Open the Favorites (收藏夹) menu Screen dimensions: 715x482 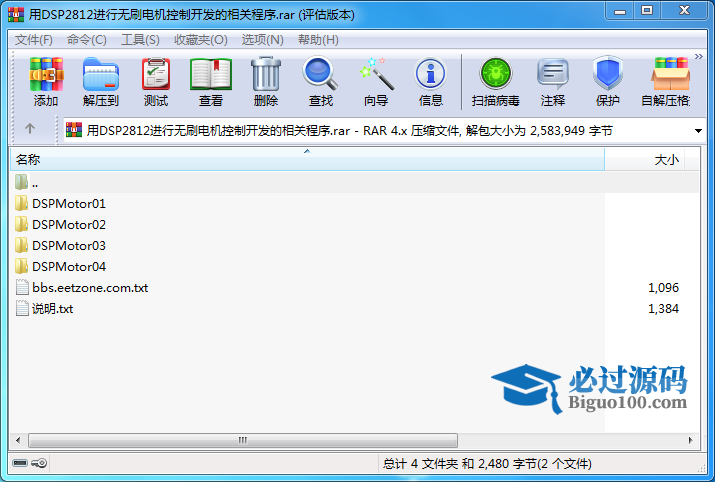201,40
